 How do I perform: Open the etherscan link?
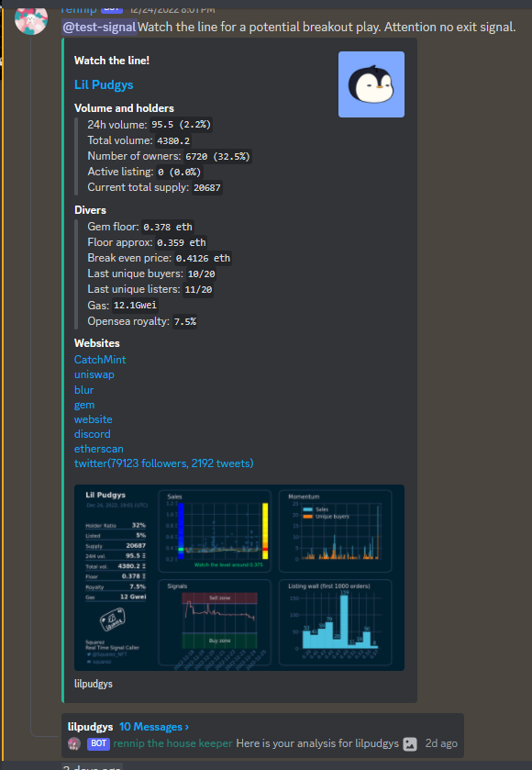(x=99, y=449)
